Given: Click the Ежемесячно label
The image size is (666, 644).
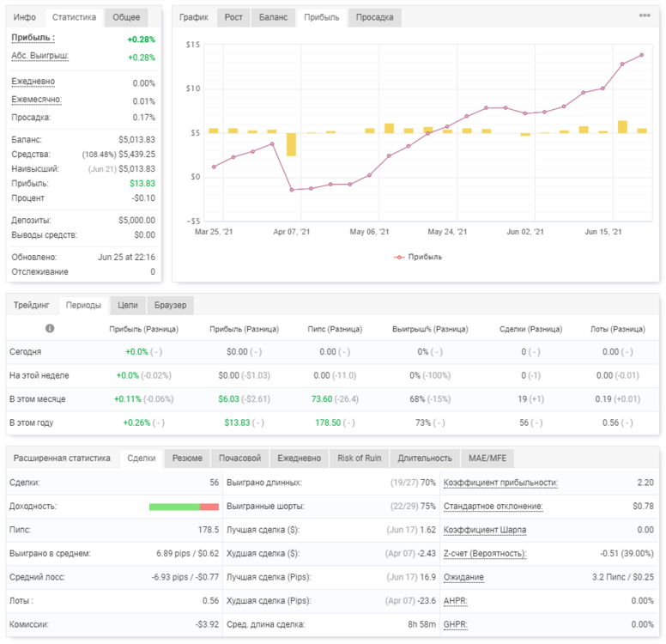Looking at the screenshot, I should (x=37, y=100).
